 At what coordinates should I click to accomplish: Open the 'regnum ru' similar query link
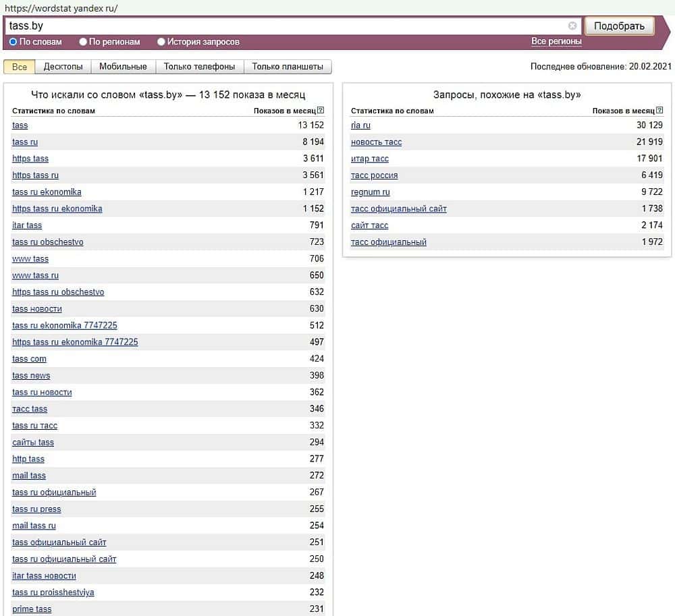pyautogui.click(x=370, y=192)
